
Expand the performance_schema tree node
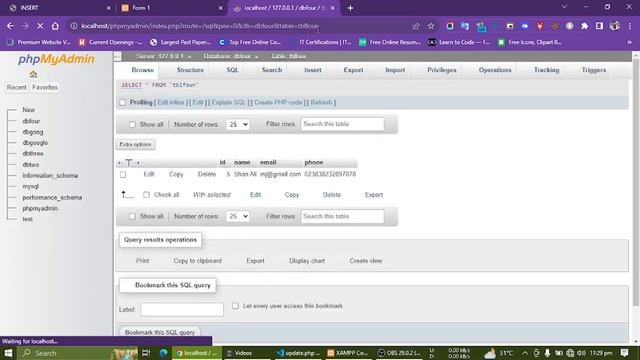click(x=12, y=198)
